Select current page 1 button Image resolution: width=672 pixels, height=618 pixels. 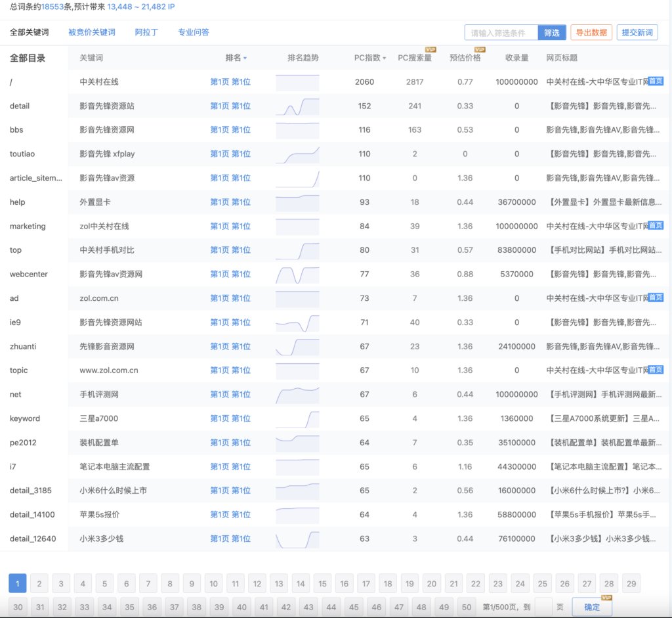click(18, 583)
